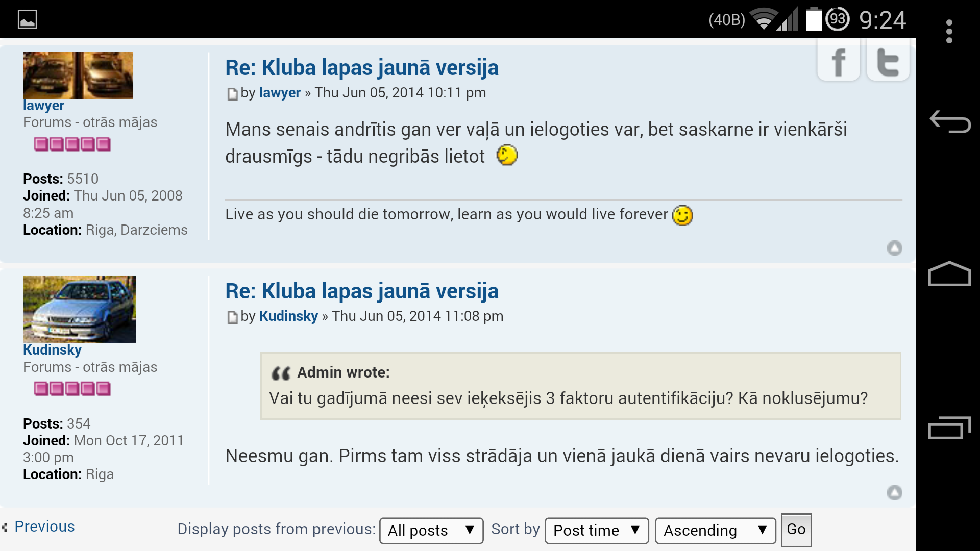Open lawyer's username profile link in sidebar

click(x=43, y=106)
